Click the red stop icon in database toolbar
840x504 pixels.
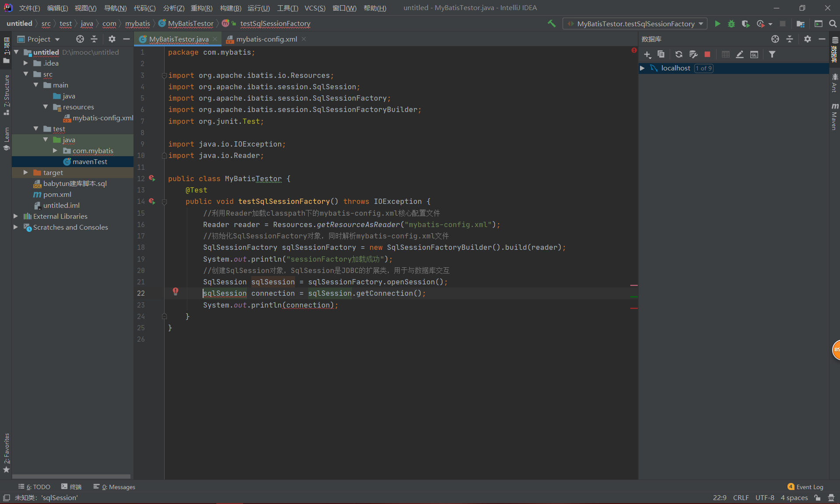[707, 54]
